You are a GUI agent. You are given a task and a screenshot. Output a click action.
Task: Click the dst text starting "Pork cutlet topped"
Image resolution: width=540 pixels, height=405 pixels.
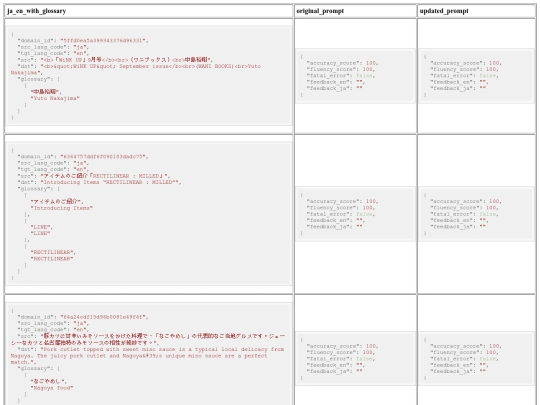point(147,356)
